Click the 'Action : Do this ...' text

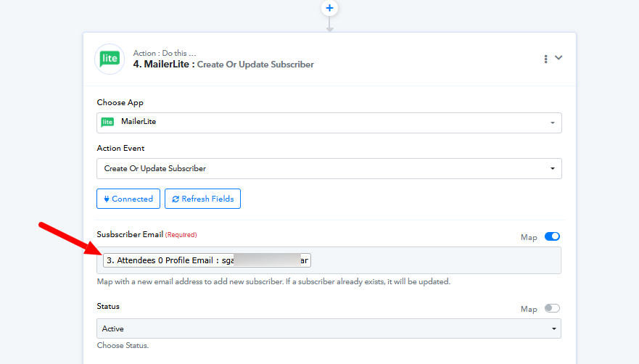pos(164,53)
